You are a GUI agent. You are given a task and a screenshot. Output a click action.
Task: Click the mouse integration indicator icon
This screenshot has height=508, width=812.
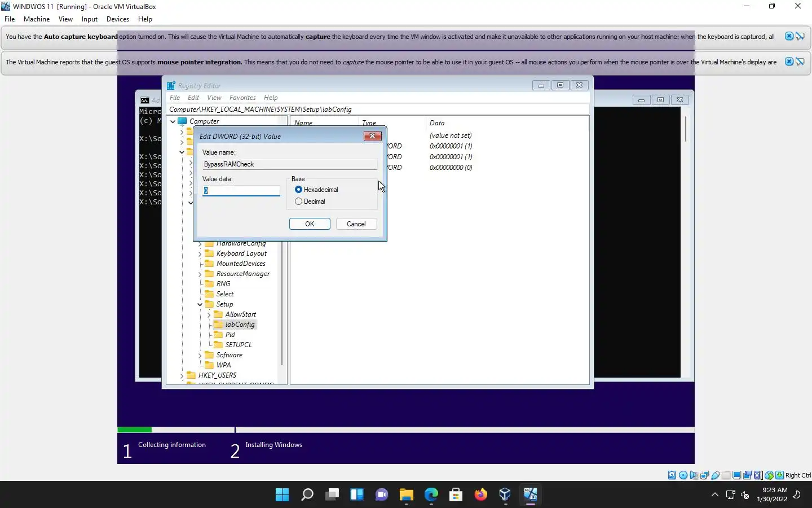click(x=769, y=475)
